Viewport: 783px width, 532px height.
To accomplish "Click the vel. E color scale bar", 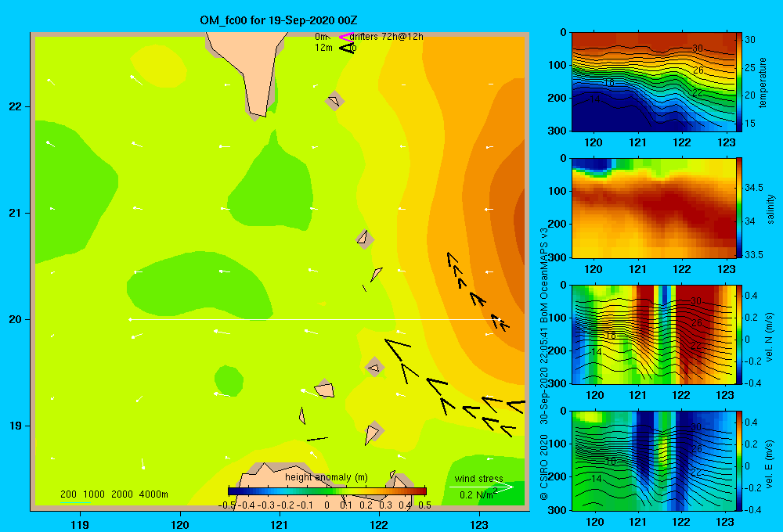I will coord(739,461).
